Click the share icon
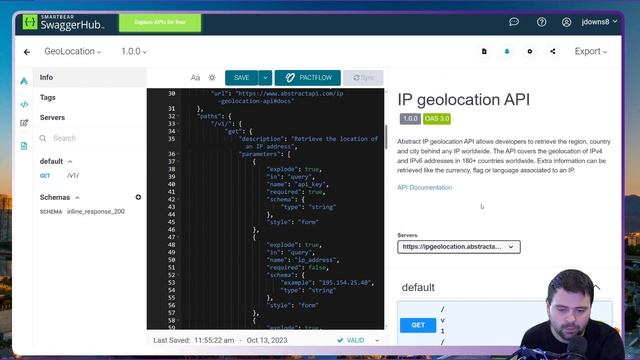640x360 pixels. (553, 51)
